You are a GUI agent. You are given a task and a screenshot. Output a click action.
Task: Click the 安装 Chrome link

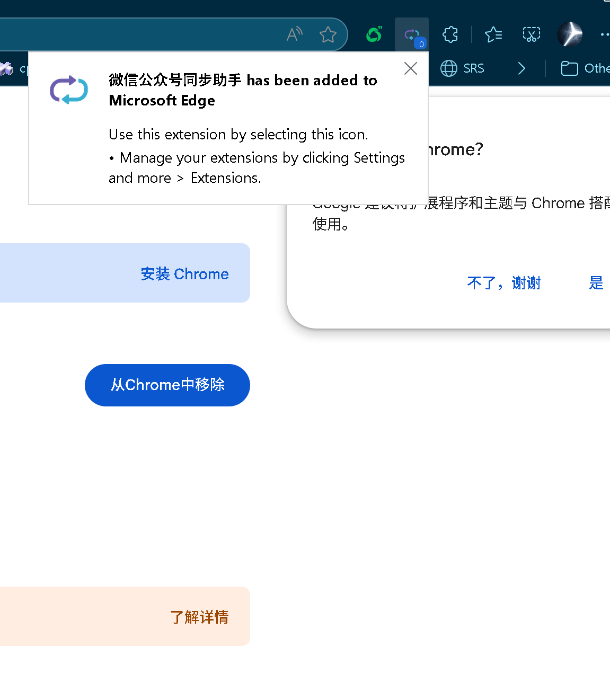(x=185, y=274)
